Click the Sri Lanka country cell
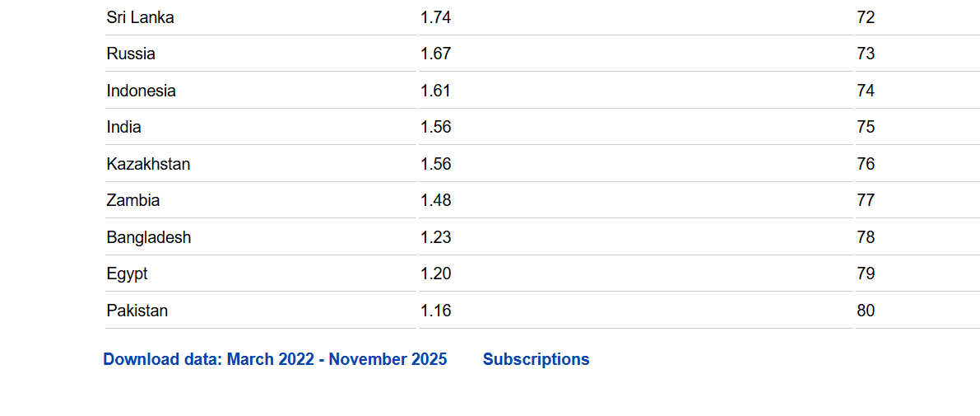 [140, 17]
